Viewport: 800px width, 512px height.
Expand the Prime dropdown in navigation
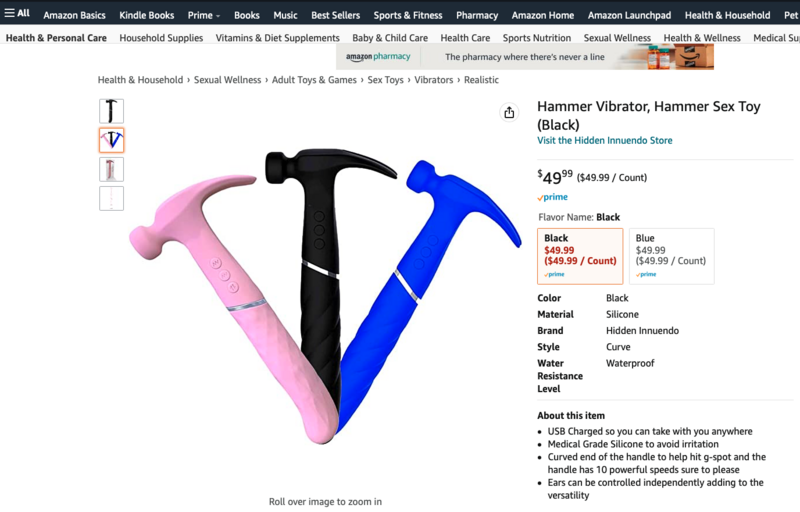[x=204, y=15]
